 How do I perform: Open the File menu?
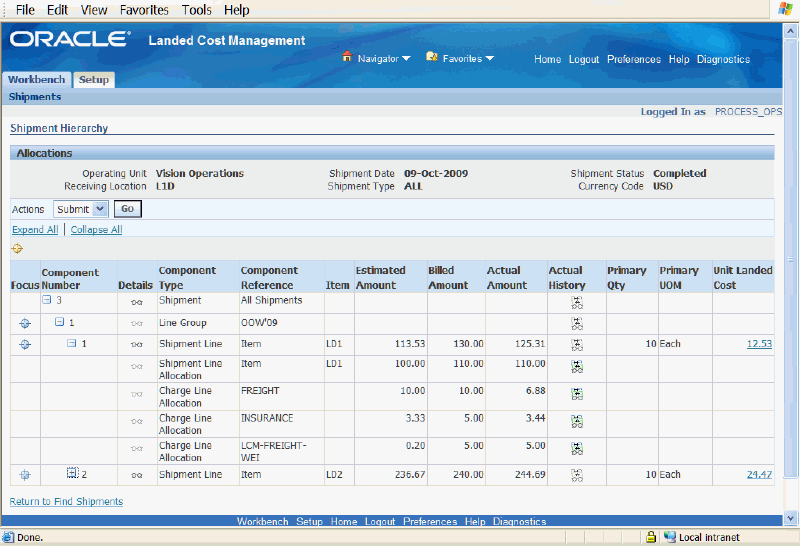click(x=25, y=10)
